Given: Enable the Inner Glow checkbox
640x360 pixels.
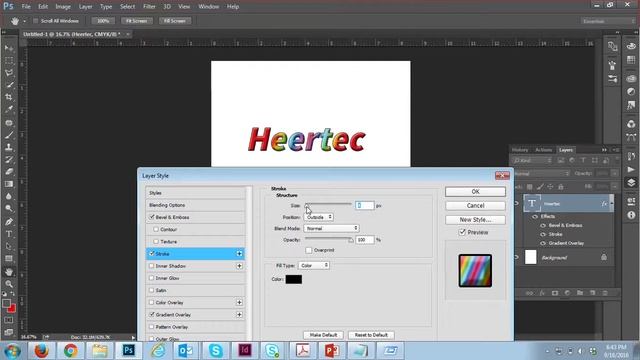Looking at the screenshot, I should (152, 278).
